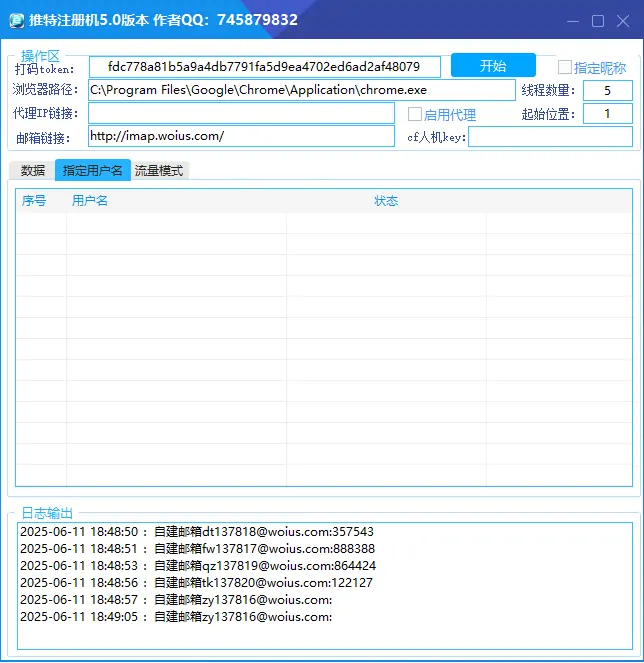Click the empty cf人机key field

(x=550, y=137)
